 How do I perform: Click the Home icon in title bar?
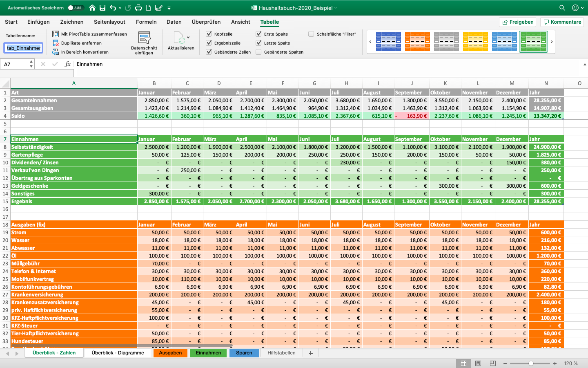point(92,8)
